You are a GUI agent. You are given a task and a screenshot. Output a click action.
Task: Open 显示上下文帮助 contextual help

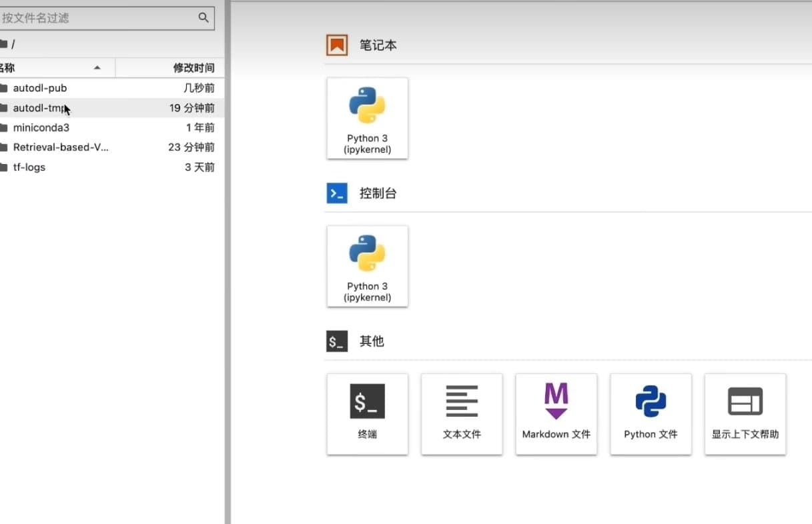tap(745, 414)
